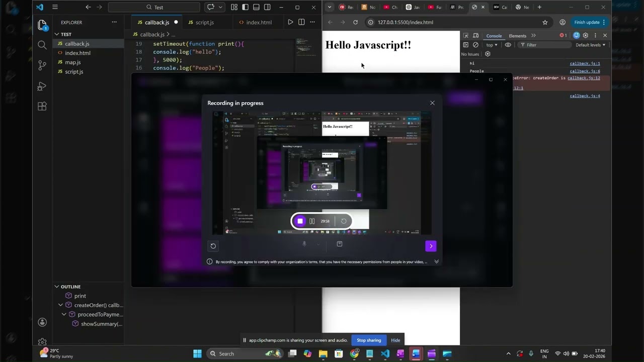Click the console Filter input field
644x362 pixels.
tap(546, 45)
